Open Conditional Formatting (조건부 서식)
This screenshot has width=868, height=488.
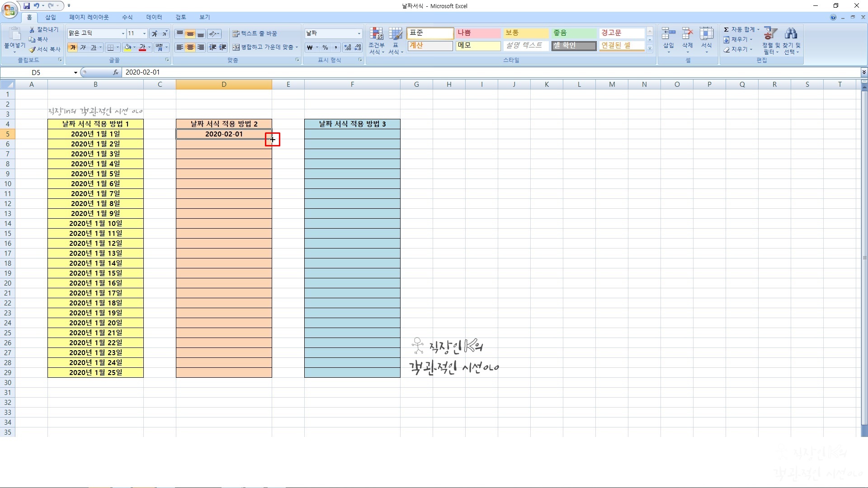376,41
